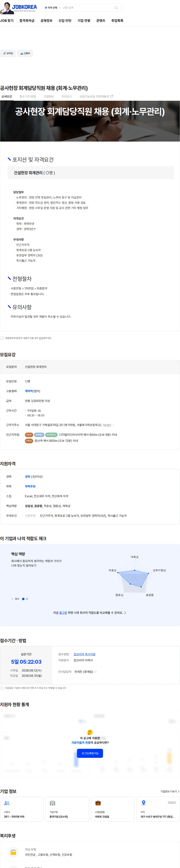Open 지도보기 link beside work address
This screenshot has height=868, width=180.
[107, 425]
